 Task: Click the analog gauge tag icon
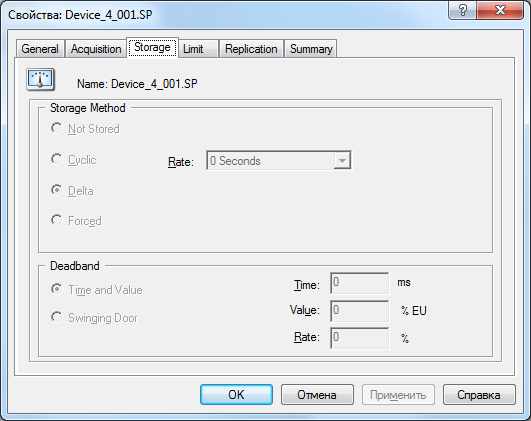pyautogui.click(x=40, y=80)
